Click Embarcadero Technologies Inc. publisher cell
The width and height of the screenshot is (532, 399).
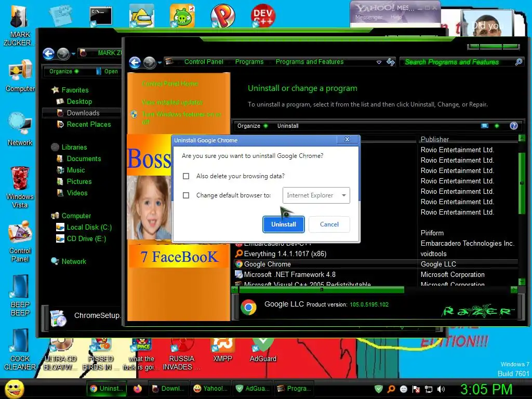[x=467, y=244]
